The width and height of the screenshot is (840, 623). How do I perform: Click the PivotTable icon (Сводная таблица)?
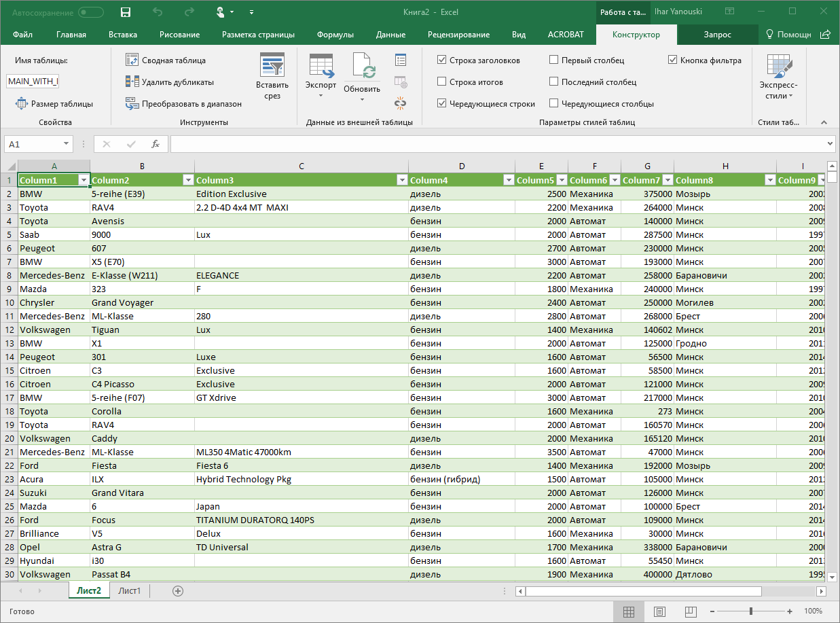click(x=132, y=60)
